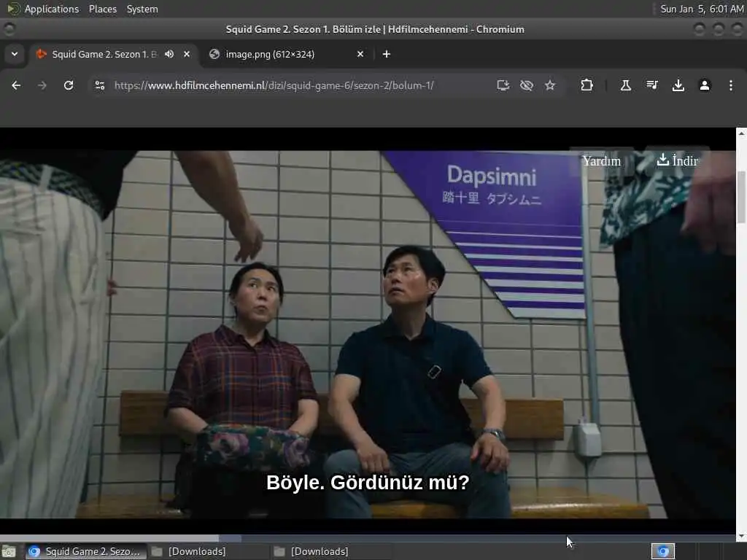Go back to the previous page
The width and height of the screenshot is (747, 560).
pos(16,85)
